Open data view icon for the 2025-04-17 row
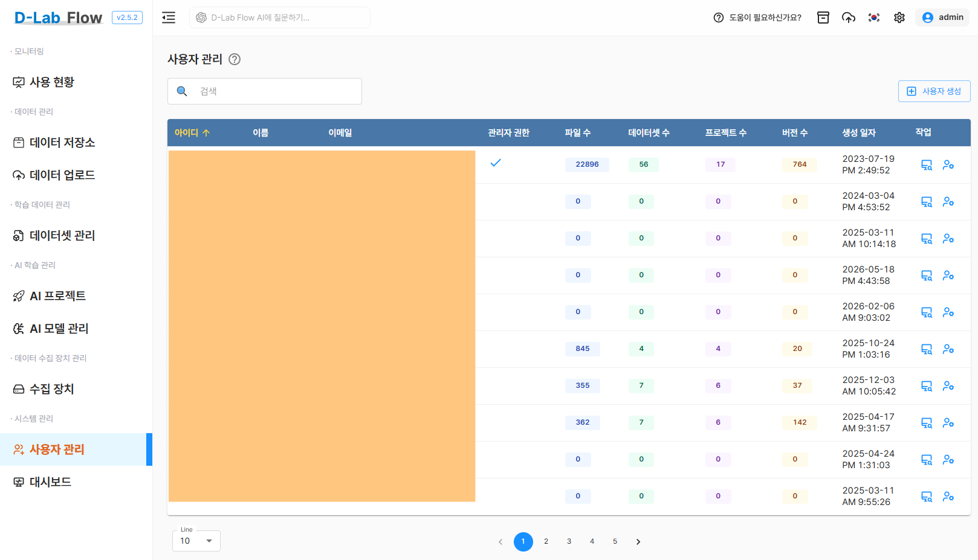Screen dimensions: 978x560 click(927, 423)
